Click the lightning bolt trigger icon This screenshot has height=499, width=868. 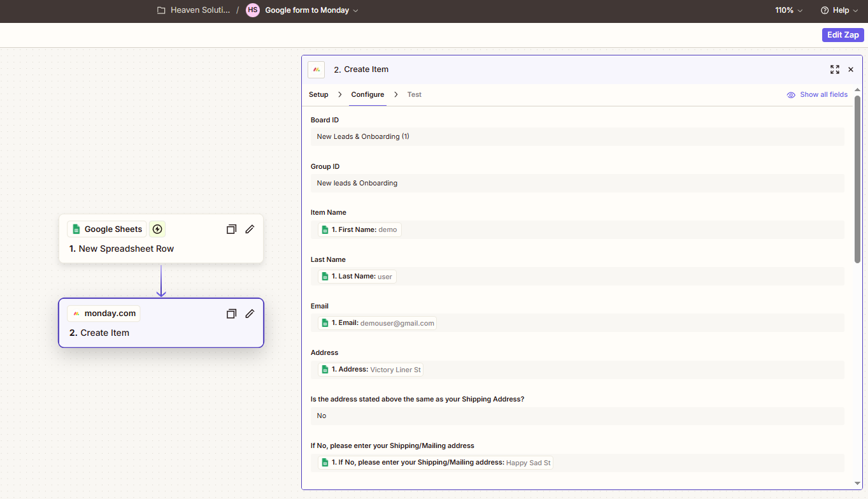point(157,229)
